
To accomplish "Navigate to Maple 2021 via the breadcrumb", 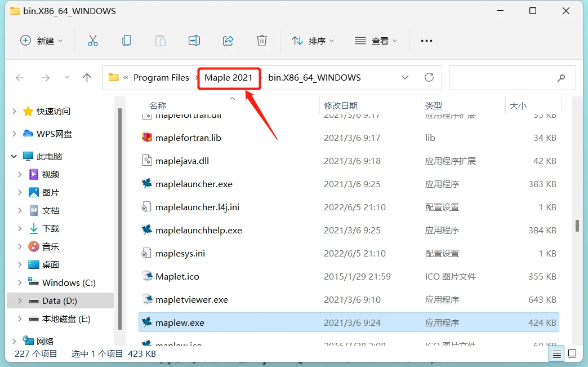I will tap(229, 78).
